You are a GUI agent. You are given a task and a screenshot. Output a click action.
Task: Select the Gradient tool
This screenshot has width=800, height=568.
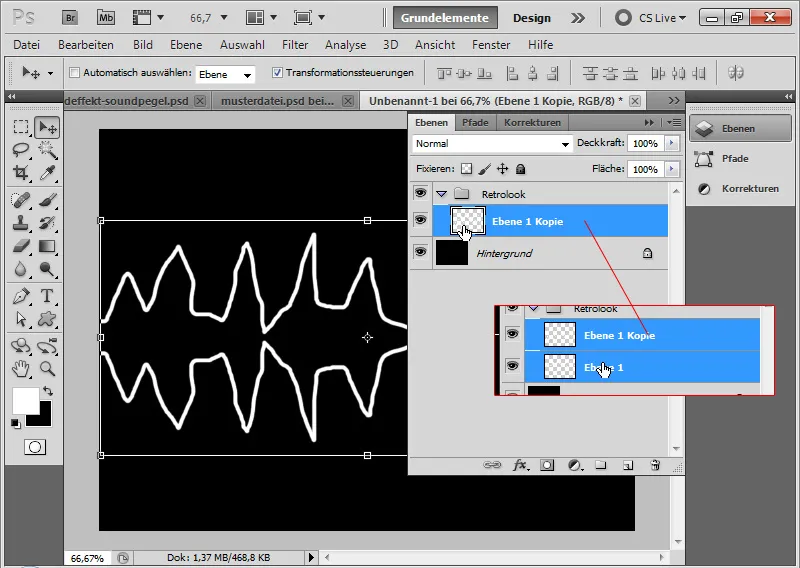coord(47,246)
